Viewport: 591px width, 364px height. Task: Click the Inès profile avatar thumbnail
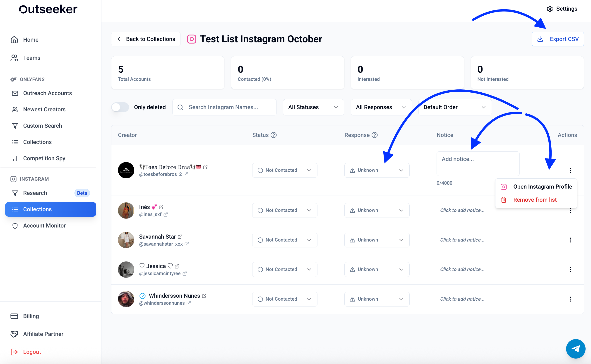point(126,211)
